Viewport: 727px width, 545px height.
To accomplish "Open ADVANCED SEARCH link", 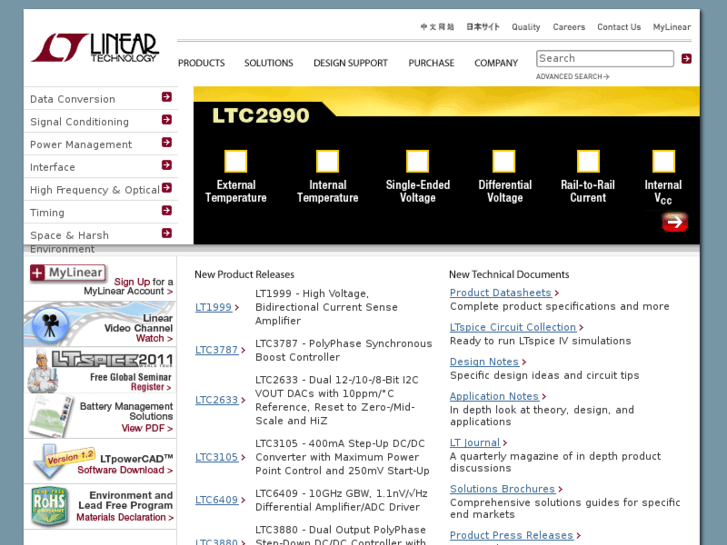I will pyautogui.click(x=573, y=77).
